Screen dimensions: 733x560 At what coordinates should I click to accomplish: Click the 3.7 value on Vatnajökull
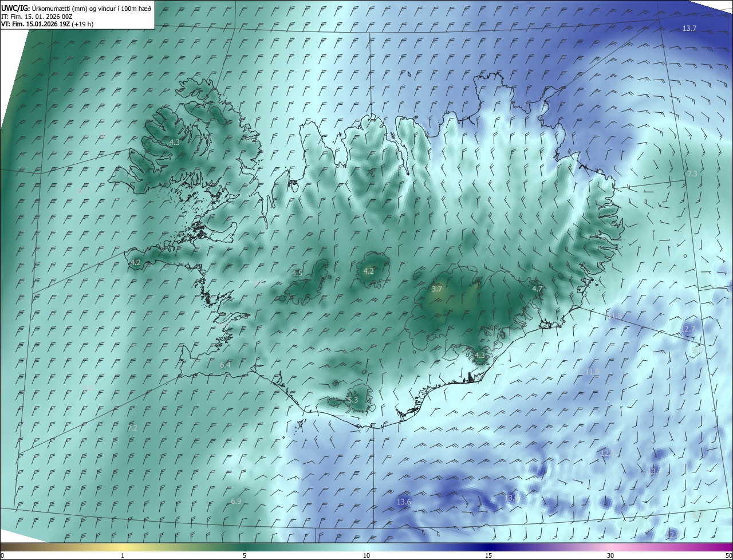click(x=437, y=289)
